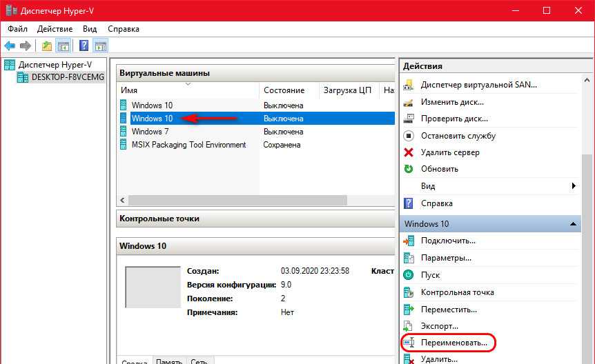The height and width of the screenshot is (364, 595).
Task: Open the Действие menu
Action: (55, 29)
